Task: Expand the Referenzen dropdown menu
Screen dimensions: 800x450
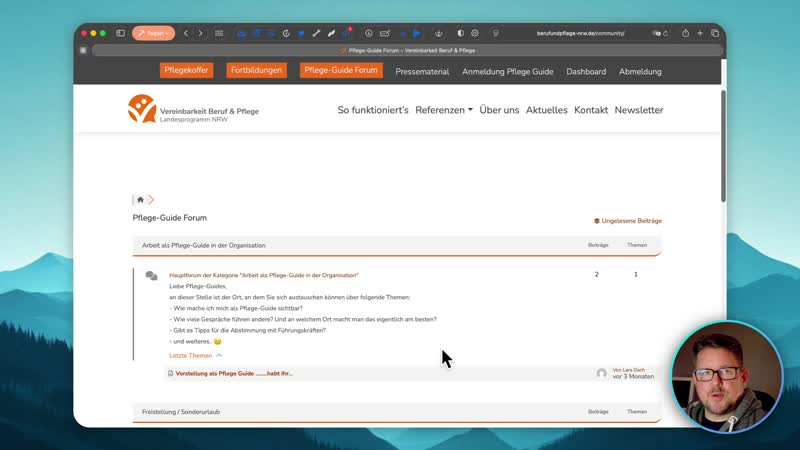Action: [x=443, y=110]
